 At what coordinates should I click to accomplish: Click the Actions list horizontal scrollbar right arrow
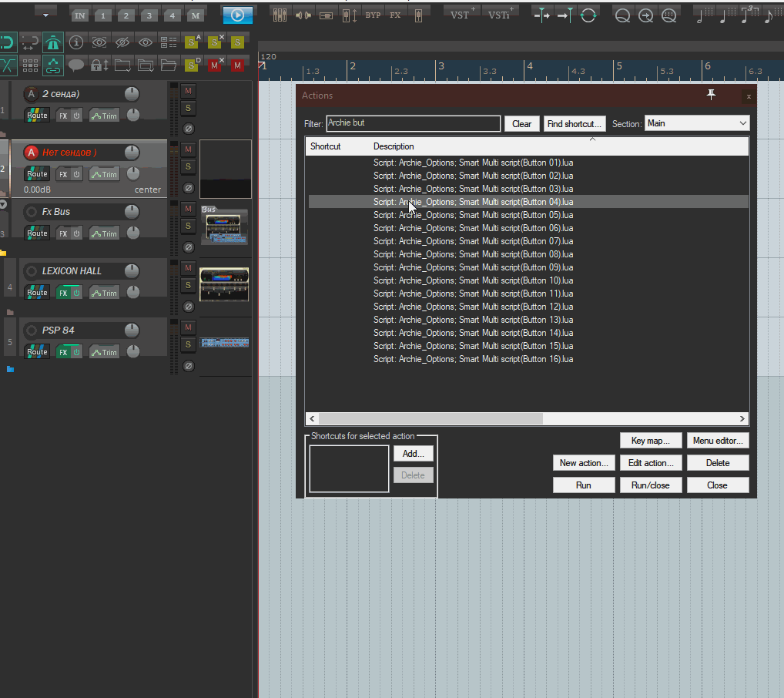pos(742,418)
